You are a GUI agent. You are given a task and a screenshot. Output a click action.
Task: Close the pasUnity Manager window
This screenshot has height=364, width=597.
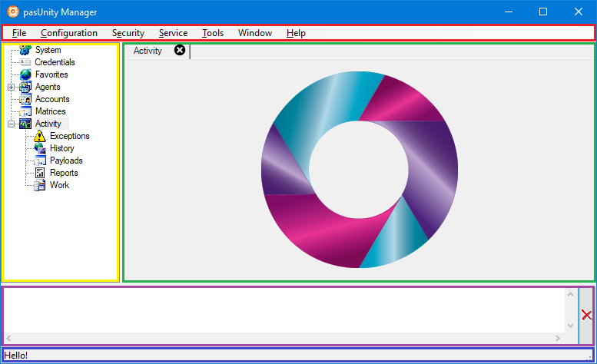pyautogui.click(x=579, y=12)
